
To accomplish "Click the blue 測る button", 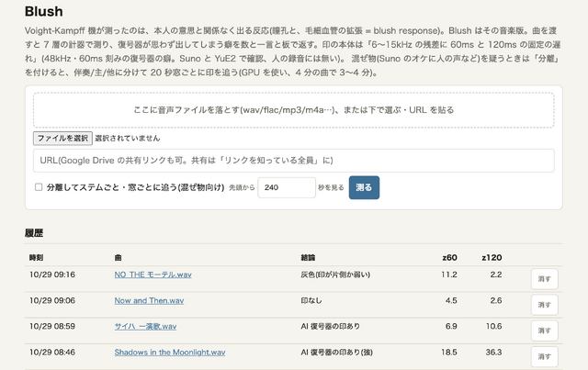I will pos(364,187).
